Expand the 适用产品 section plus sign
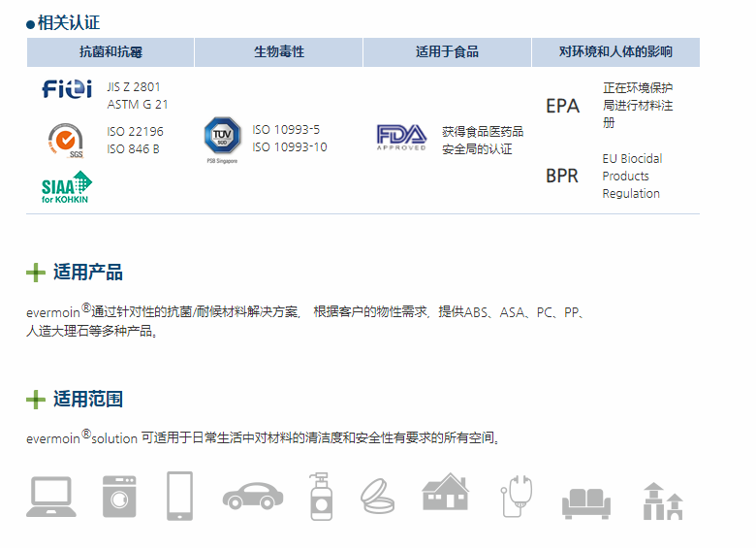This screenshot has width=756, height=548. [x=36, y=273]
